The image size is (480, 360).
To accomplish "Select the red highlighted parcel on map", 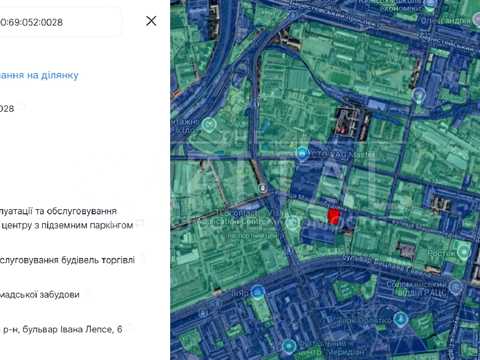I will [333, 216].
